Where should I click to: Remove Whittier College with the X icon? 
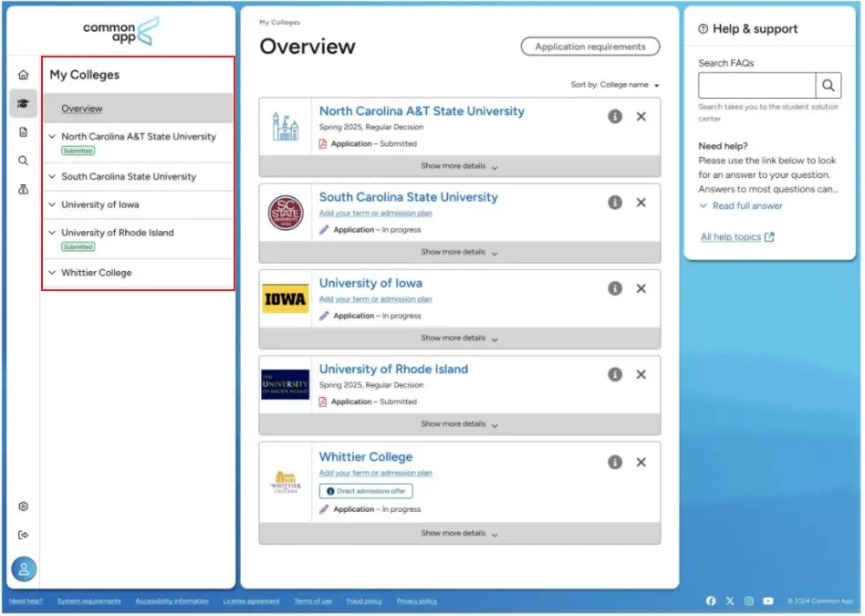point(641,463)
